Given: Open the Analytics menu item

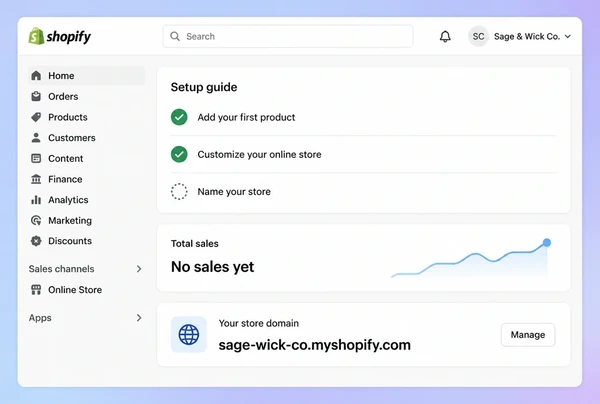Looking at the screenshot, I should (x=86, y=199).
